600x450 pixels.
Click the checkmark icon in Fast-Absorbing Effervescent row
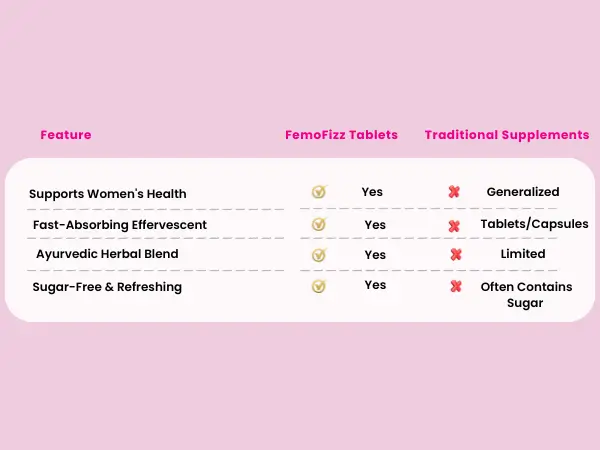[319, 224]
